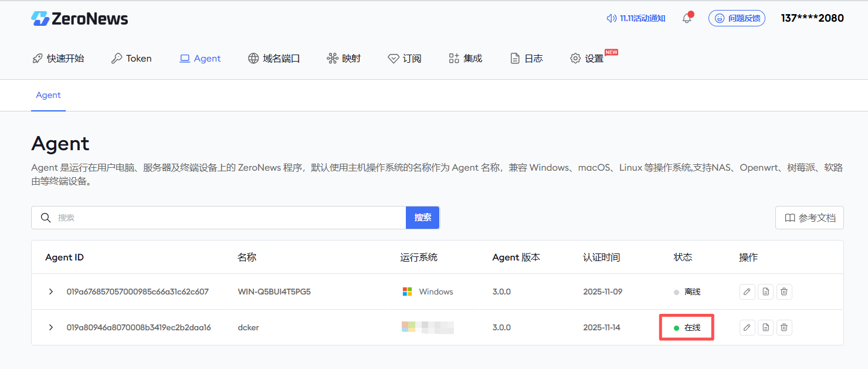Go to the Token menu
Screen dimensions: 868x369
(x=131, y=59)
